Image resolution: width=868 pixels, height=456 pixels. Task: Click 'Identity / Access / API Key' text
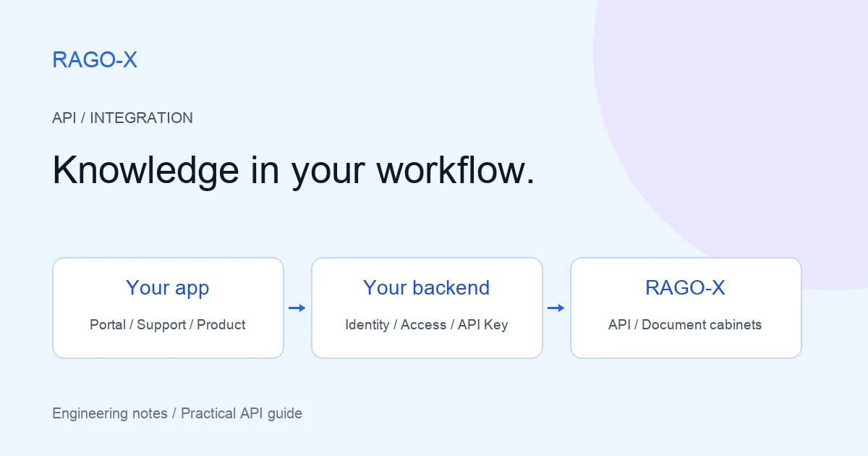(x=427, y=325)
